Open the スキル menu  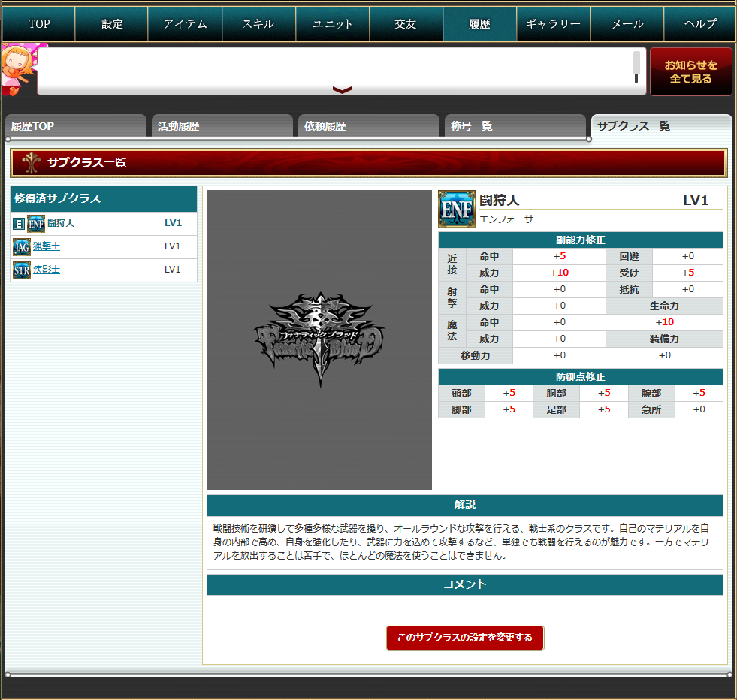(258, 24)
